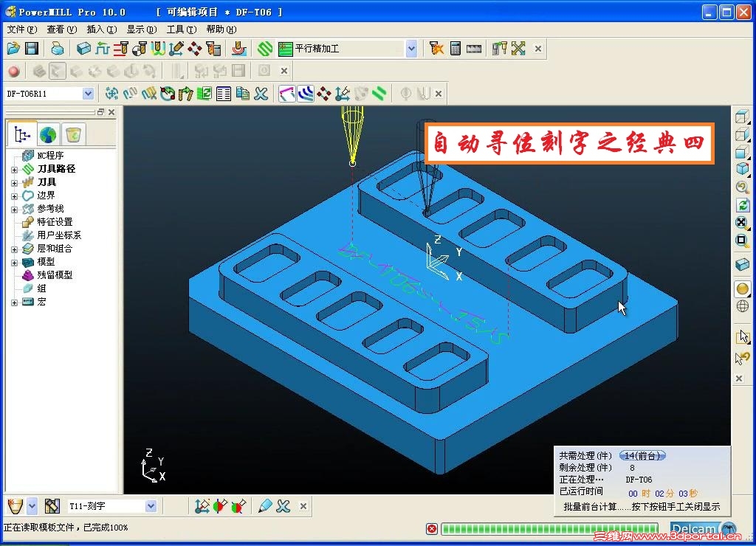Open the 插入(I) menu

click(x=102, y=30)
